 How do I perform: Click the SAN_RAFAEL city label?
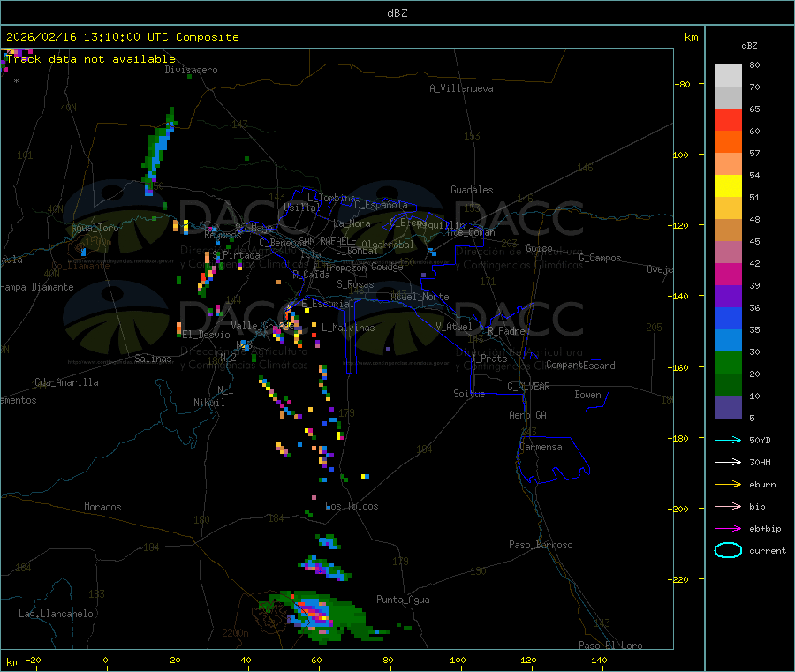[323, 240]
